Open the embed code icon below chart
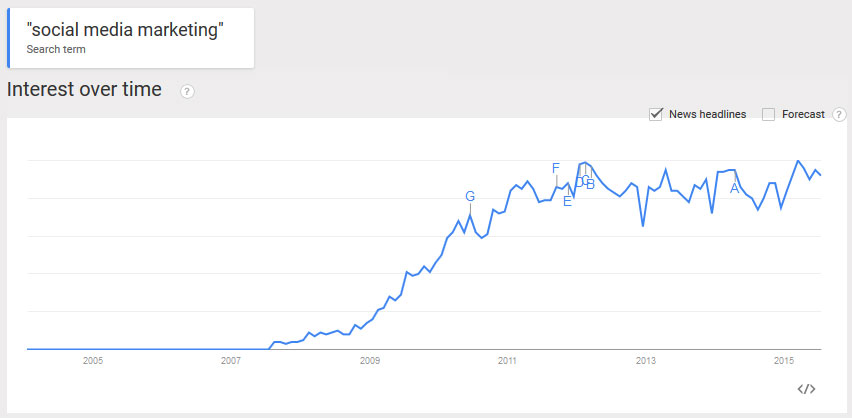The width and height of the screenshot is (852, 419). pyautogui.click(x=806, y=389)
